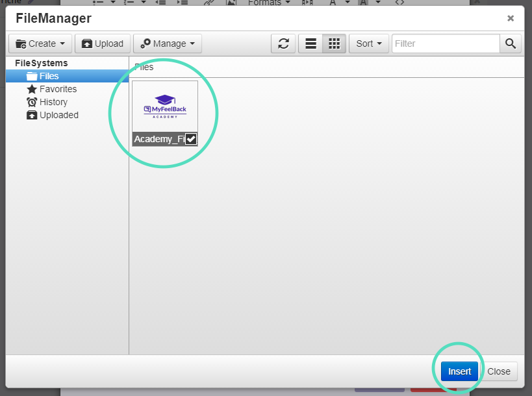Close the FileManager dialog with the X
The height and width of the screenshot is (396, 532).
pos(511,18)
